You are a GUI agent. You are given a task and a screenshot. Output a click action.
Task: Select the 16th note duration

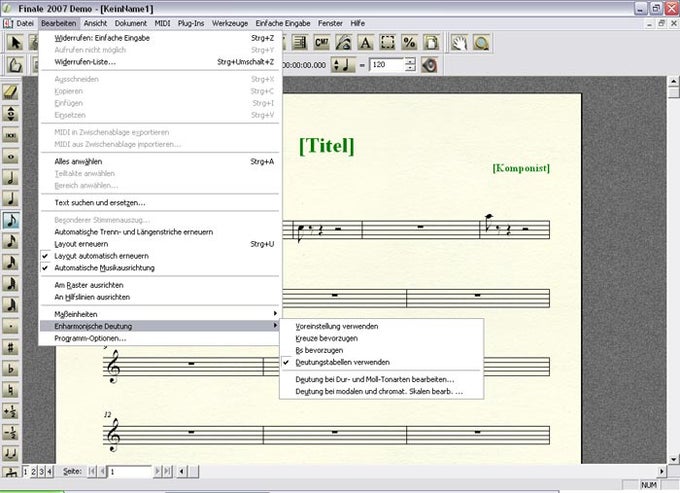(10, 242)
